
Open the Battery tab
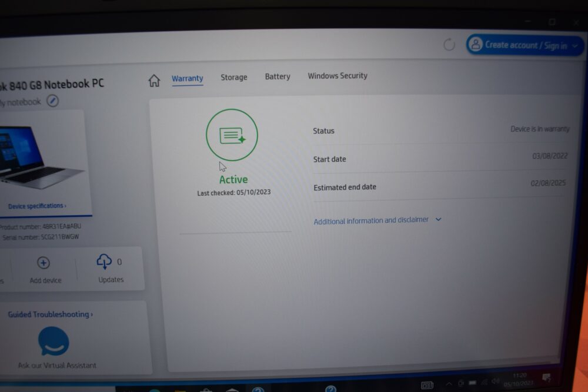click(x=278, y=76)
